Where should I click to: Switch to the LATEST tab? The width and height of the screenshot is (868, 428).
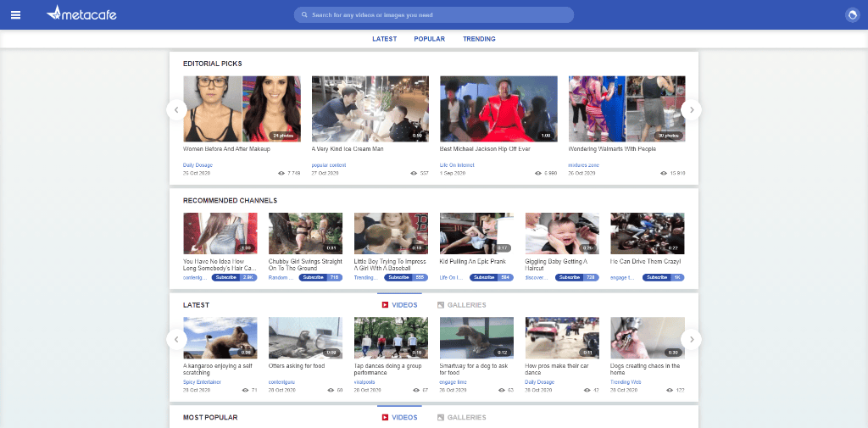click(x=384, y=39)
